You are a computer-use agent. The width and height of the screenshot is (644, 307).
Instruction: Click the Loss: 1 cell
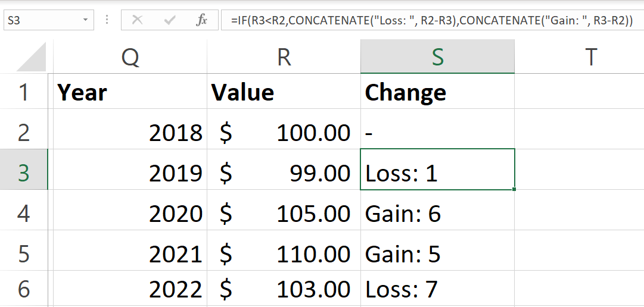[437, 169]
